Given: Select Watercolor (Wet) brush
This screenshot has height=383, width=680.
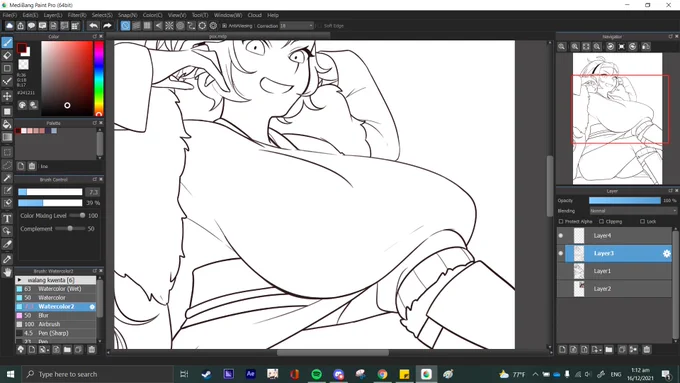Looking at the screenshot, I should (x=56, y=289).
